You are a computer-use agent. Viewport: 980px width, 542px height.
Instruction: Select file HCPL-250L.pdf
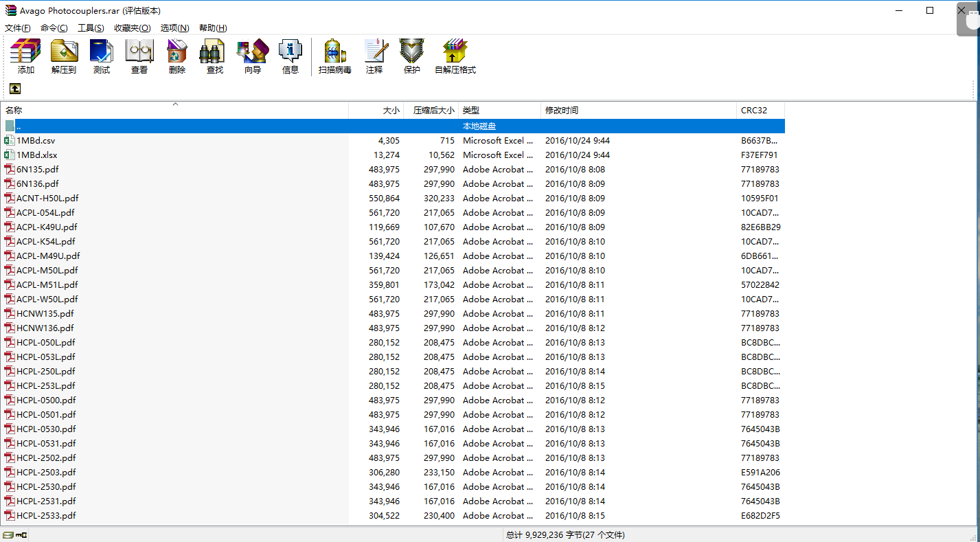point(46,371)
